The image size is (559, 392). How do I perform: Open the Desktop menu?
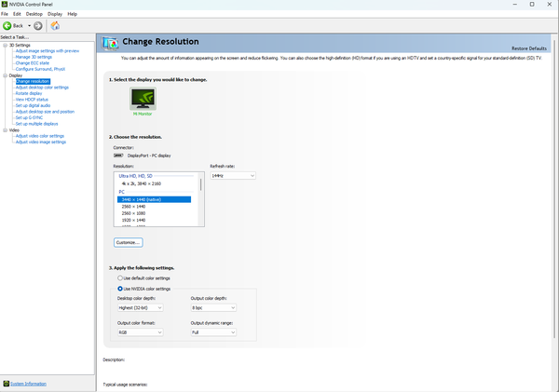click(34, 14)
